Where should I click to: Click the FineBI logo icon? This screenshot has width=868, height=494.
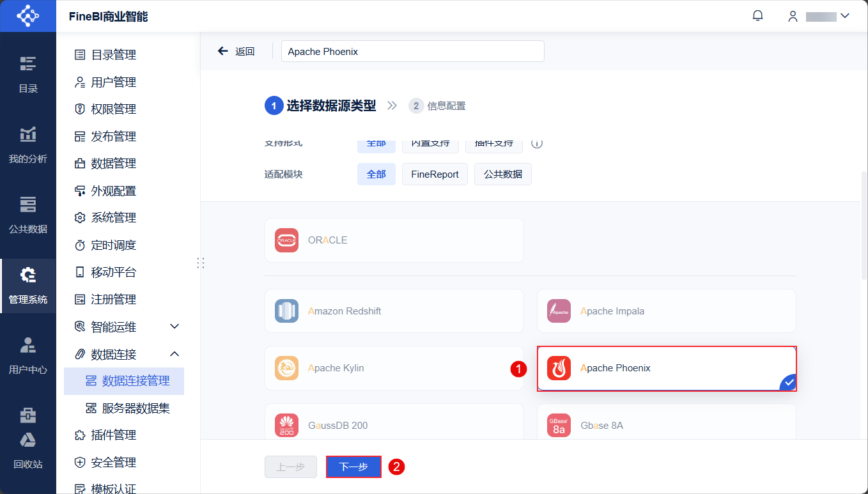pos(27,16)
